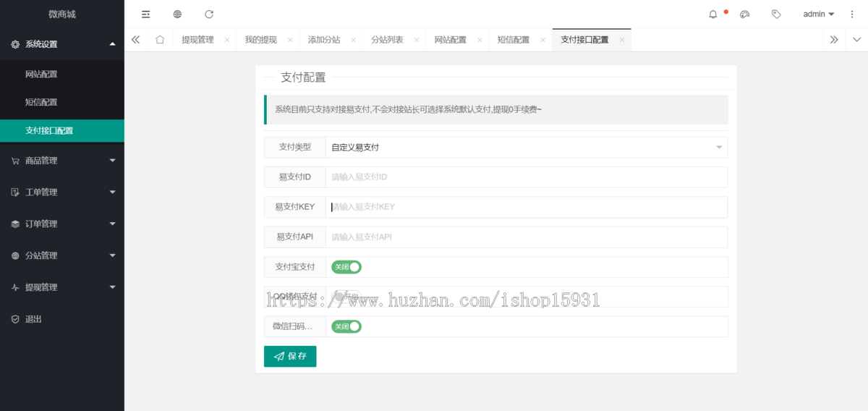The height and width of the screenshot is (411, 868).
Task: Close the 提现管理 tab
Action: [x=226, y=40]
